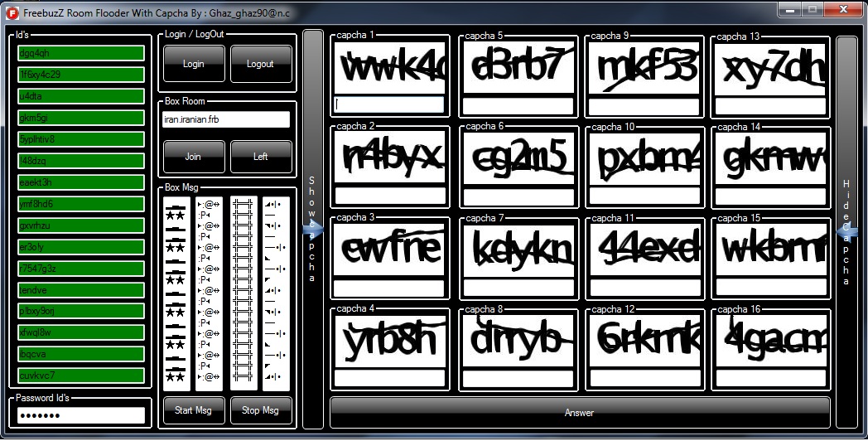Image resolution: width=868 pixels, height=441 pixels.
Task: Click the capcha 5 image d3rb7
Action: pyautogui.click(x=518, y=68)
